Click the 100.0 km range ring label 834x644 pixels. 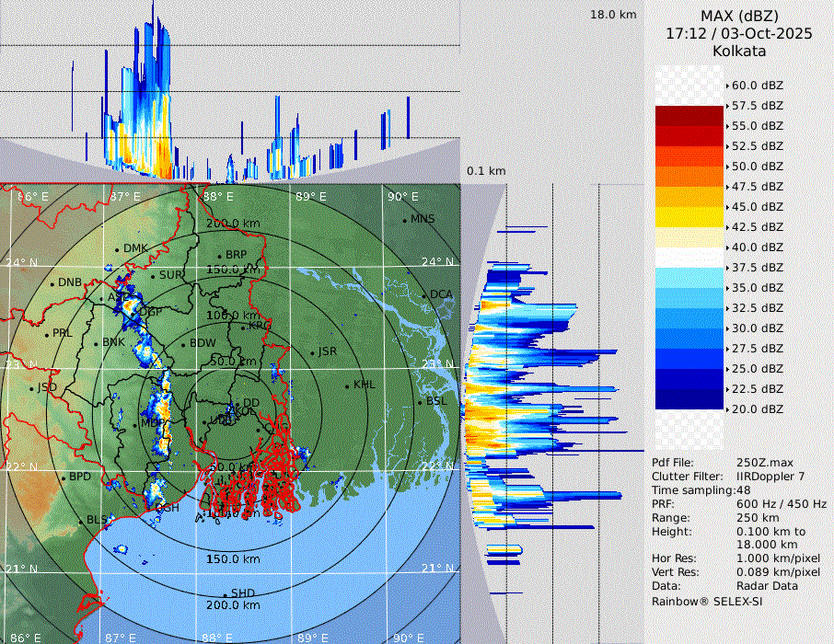231,316
